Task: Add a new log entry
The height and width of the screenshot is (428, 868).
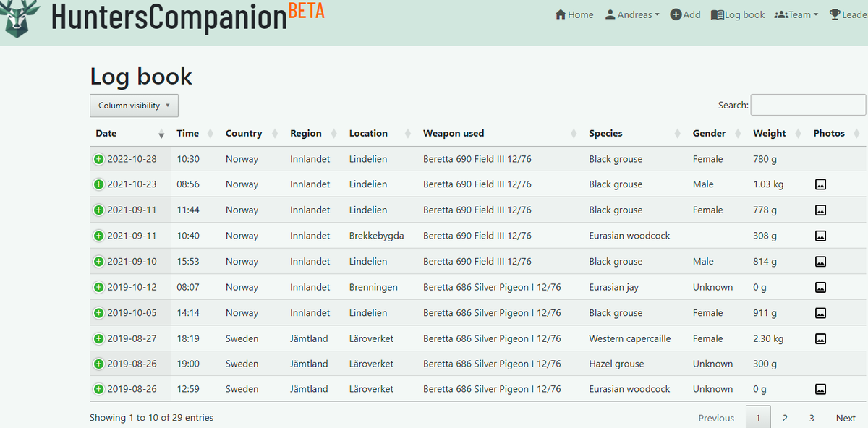Action: 685,14
